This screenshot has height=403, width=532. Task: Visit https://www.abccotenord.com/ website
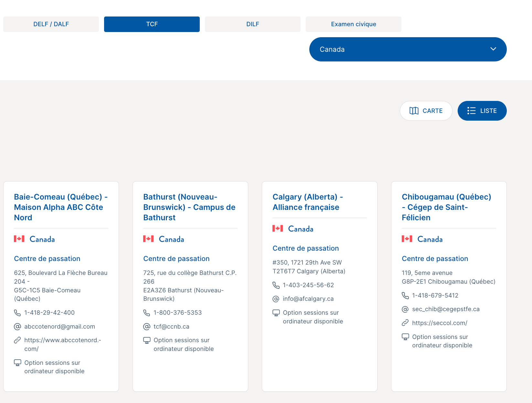click(x=63, y=344)
